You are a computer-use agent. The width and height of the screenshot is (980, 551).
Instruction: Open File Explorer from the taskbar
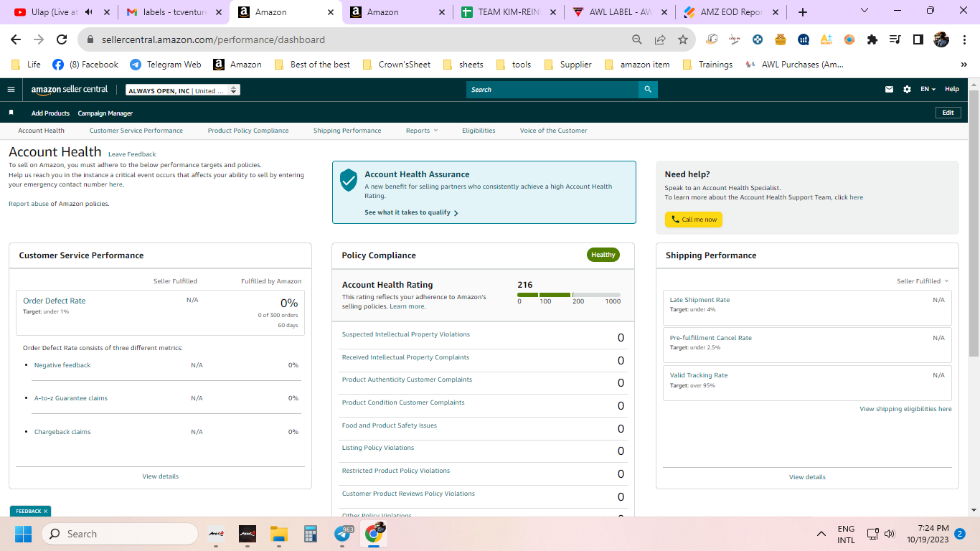tap(278, 534)
